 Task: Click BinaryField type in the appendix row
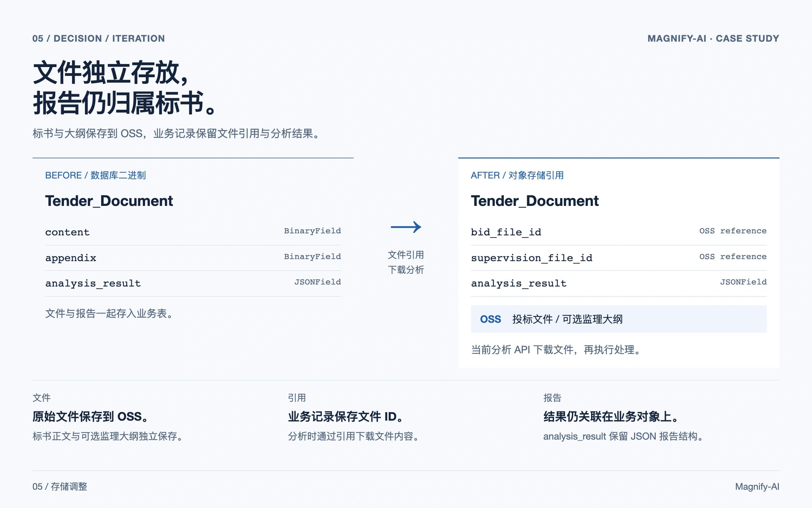(x=312, y=257)
